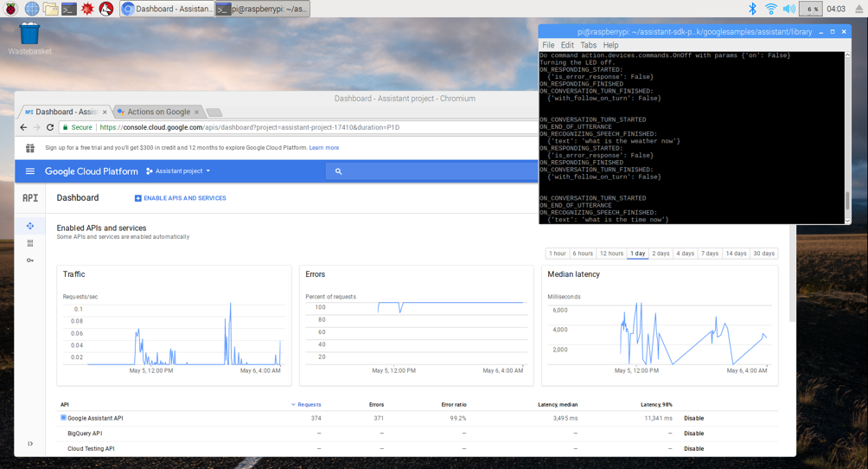Click the Chromium page vertical scrollbar

tap(792, 272)
